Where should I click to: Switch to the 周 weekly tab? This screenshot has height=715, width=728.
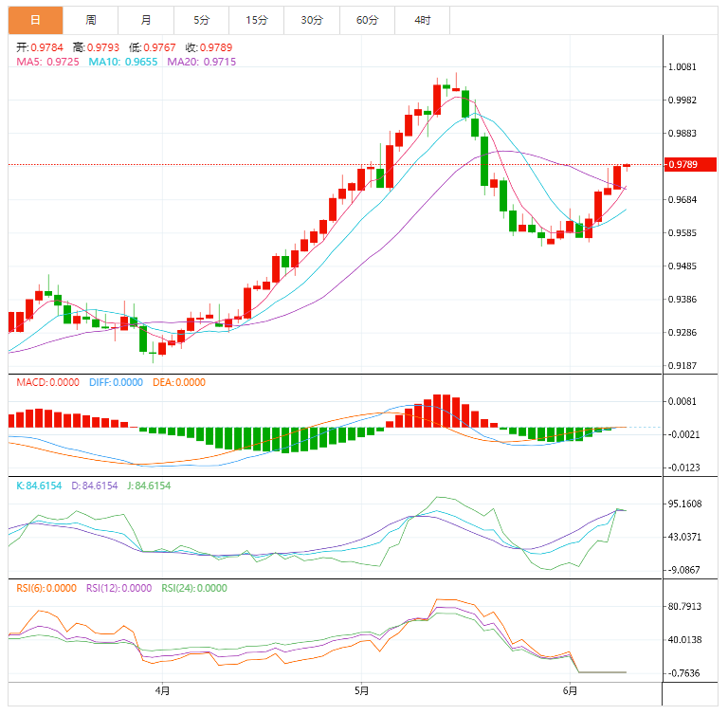91,20
